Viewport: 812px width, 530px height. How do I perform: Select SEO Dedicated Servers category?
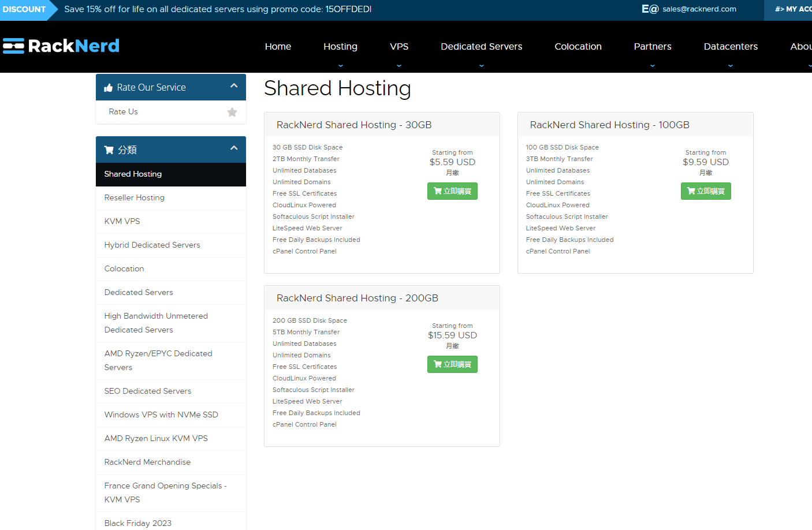coord(171,391)
